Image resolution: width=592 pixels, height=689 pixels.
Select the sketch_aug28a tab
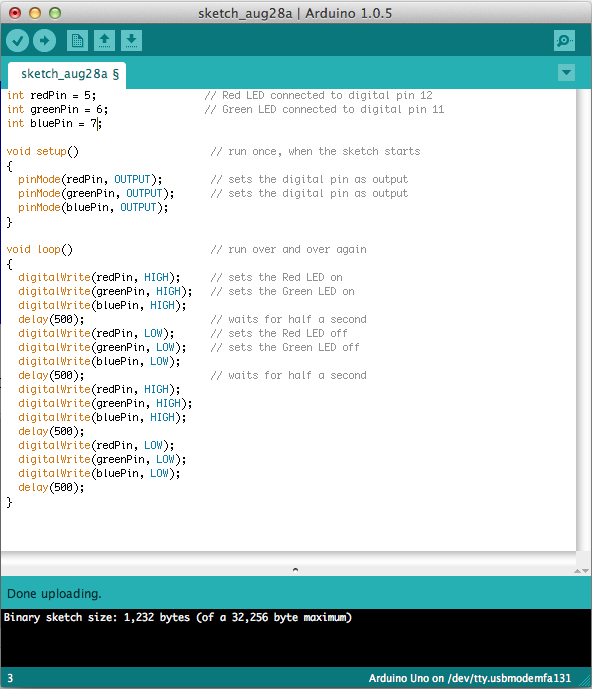[x=67, y=74]
